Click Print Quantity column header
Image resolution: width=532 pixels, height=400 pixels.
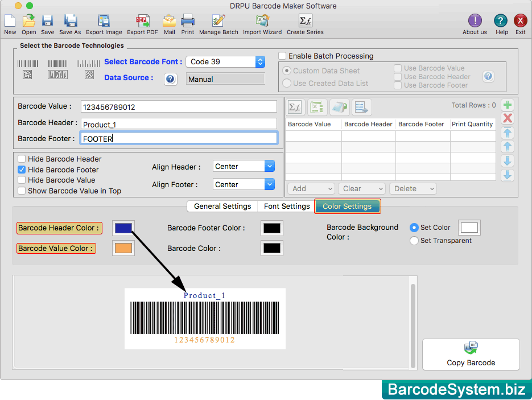(473, 124)
